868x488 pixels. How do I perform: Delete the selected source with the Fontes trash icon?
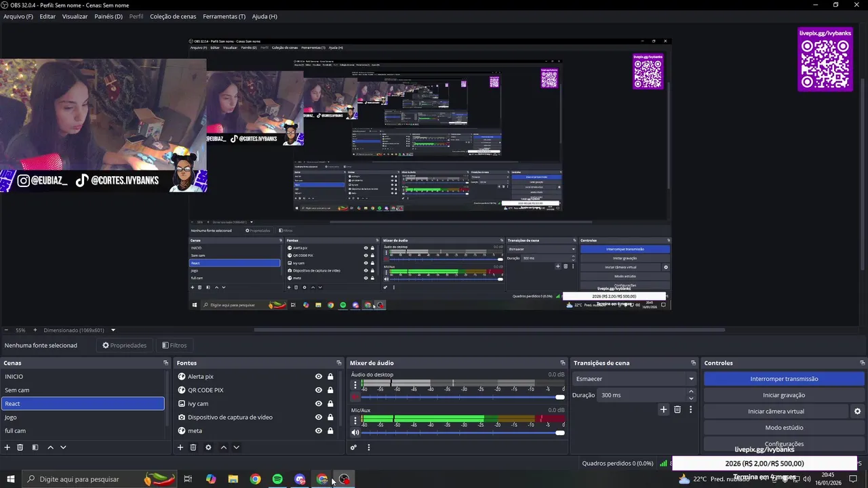point(193,447)
